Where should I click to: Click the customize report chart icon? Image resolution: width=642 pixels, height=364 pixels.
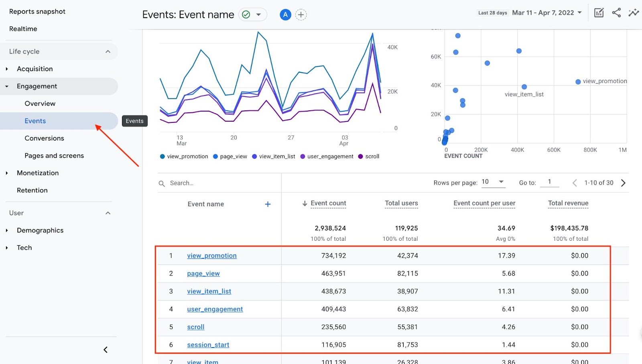coord(599,13)
